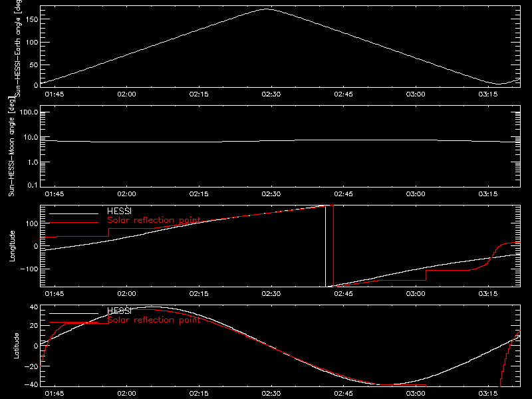This screenshot has height=399, width=532.
Task: Click the 100 tick label on Longitude plot
Action: [31, 223]
